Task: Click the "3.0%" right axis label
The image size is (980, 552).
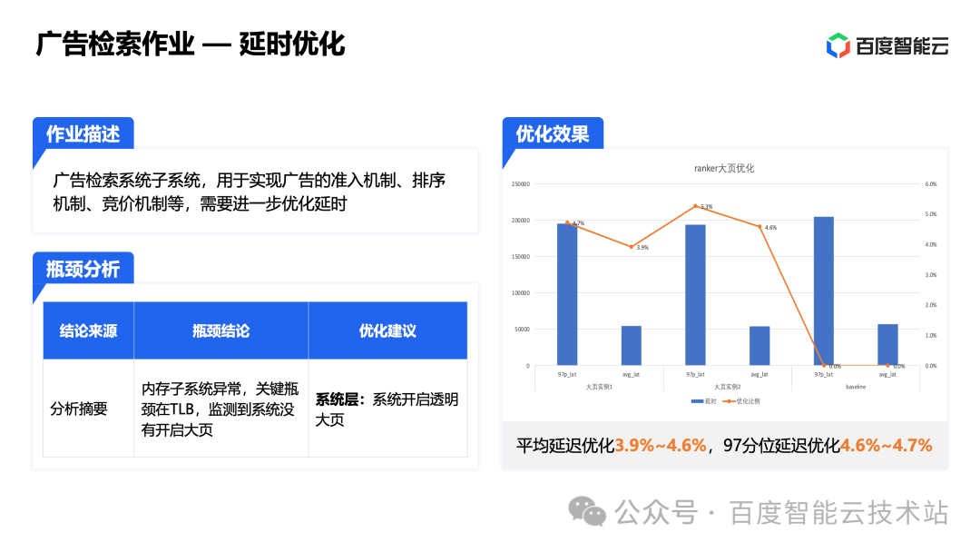Action: (931, 275)
